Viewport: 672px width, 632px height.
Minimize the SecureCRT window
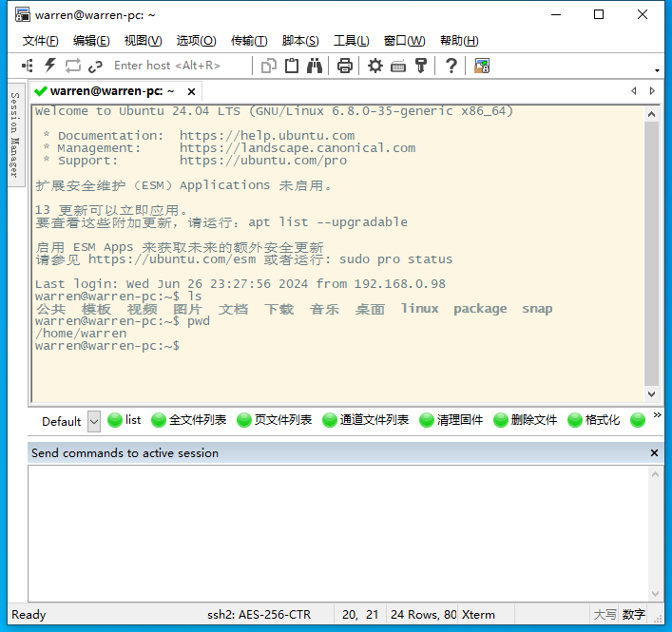coord(556,15)
